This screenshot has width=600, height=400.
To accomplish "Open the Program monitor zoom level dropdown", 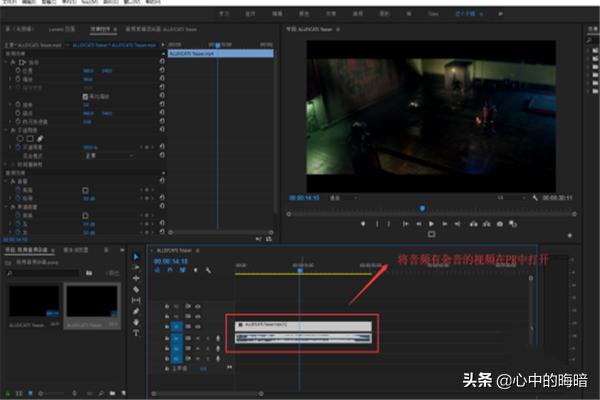I will [343, 198].
